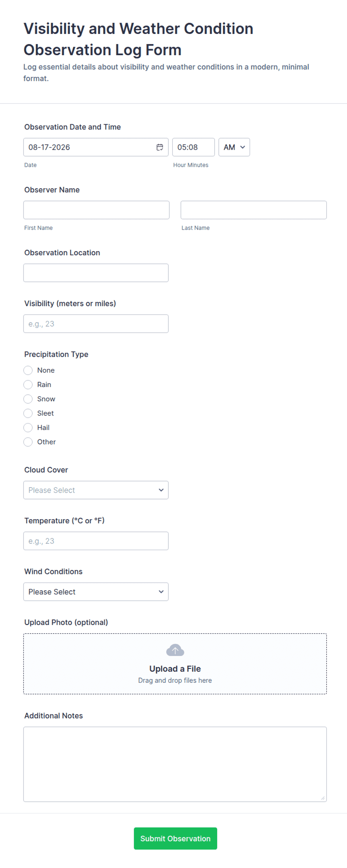Viewport: 347px width, 868px height.
Task: Click into the Last Name field
Action: (254, 210)
